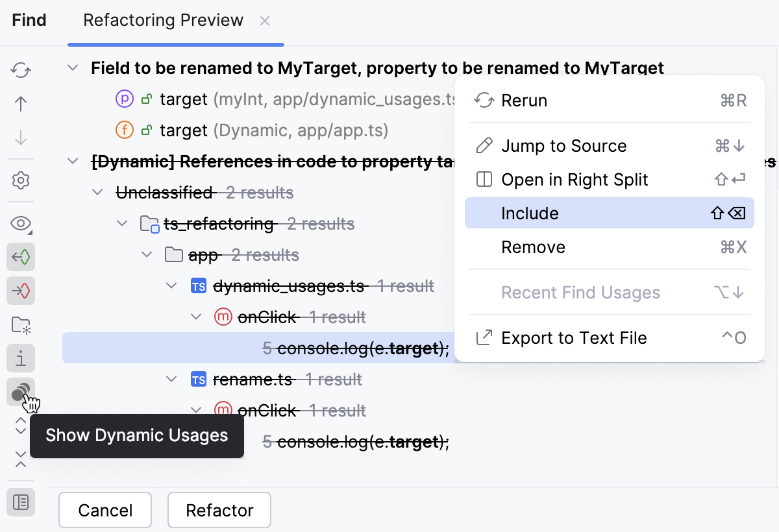Collapse the Field to be renamed section
The image size is (779, 532).
(73, 67)
